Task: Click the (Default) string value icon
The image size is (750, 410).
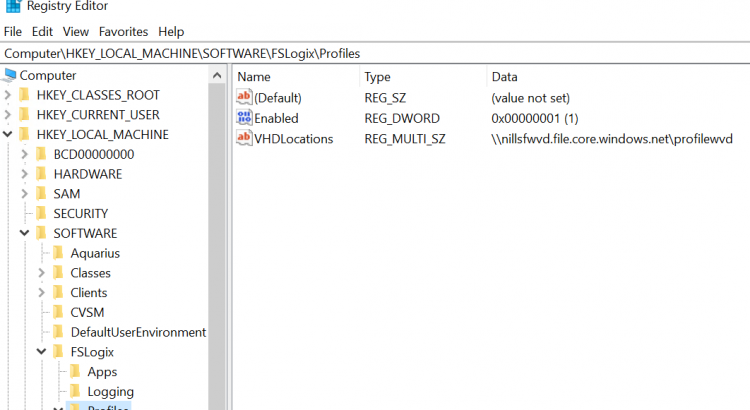Action: pyautogui.click(x=244, y=97)
